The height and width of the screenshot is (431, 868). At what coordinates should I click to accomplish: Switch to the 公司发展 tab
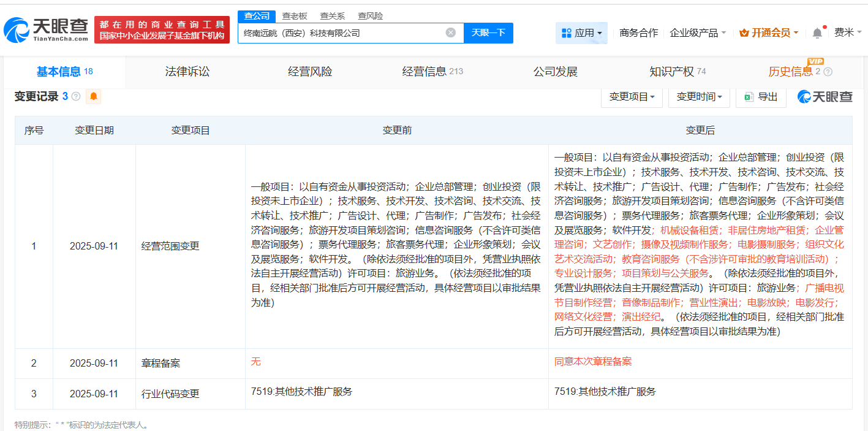point(555,71)
